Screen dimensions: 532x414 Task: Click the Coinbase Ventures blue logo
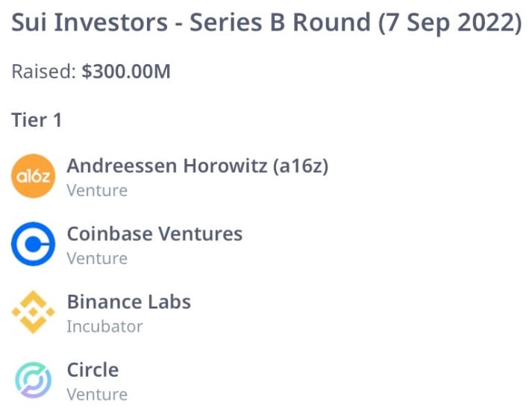point(34,245)
